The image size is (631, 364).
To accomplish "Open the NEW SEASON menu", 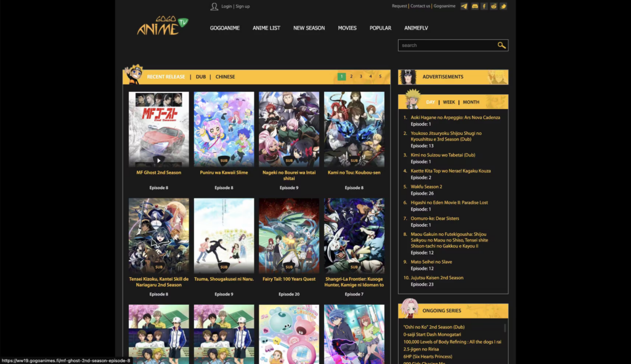I will [309, 28].
